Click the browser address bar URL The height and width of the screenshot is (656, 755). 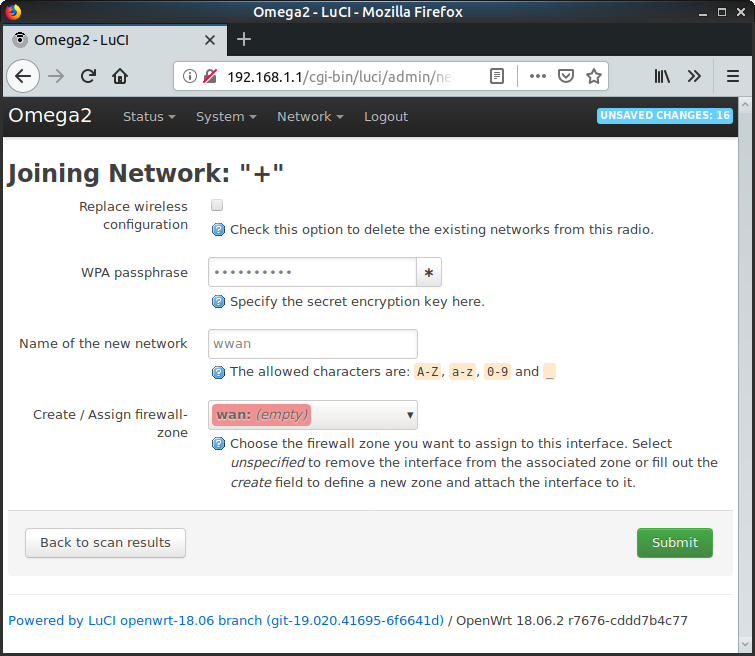(339, 77)
